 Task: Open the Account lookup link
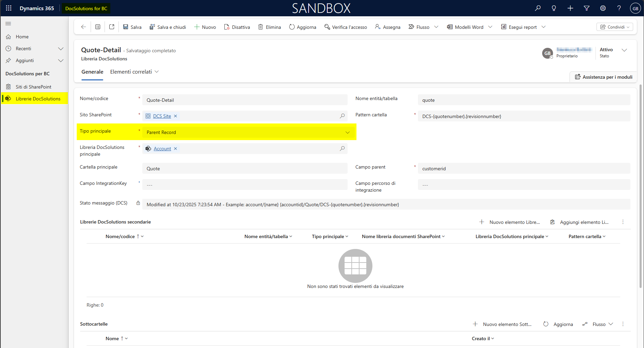point(162,149)
